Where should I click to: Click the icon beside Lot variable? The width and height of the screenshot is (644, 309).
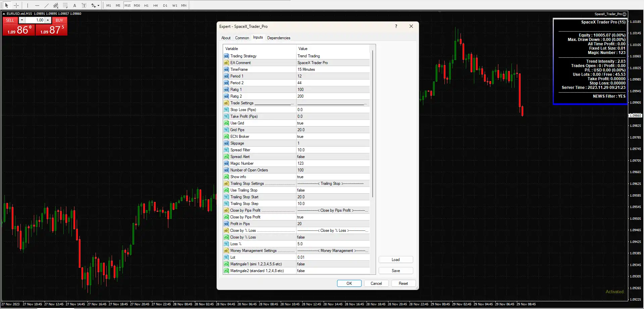click(226, 257)
